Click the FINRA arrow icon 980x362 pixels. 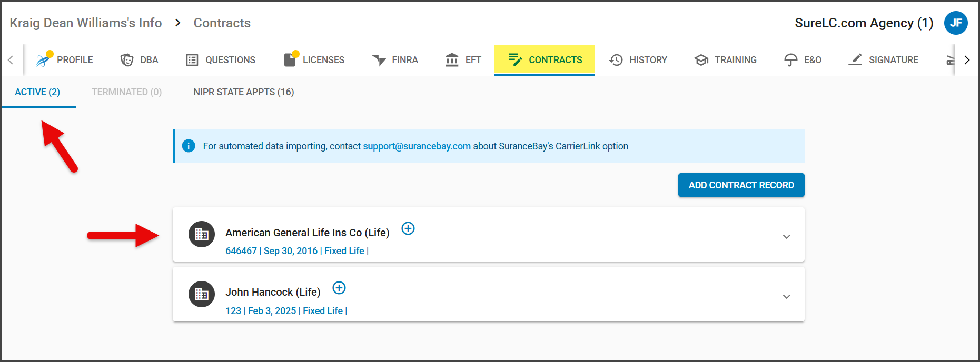click(379, 60)
